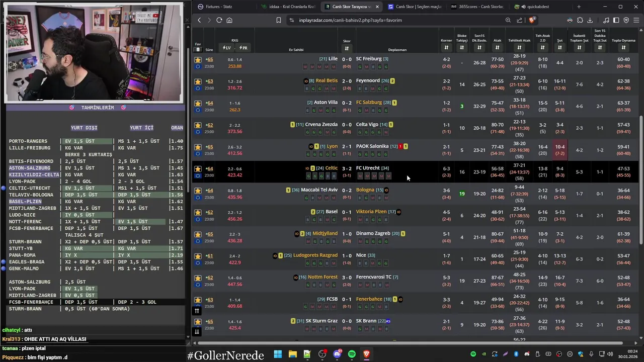Open Brave browser taskbar icon
Image resolution: width=644 pixels, height=362 pixels.
366,354
